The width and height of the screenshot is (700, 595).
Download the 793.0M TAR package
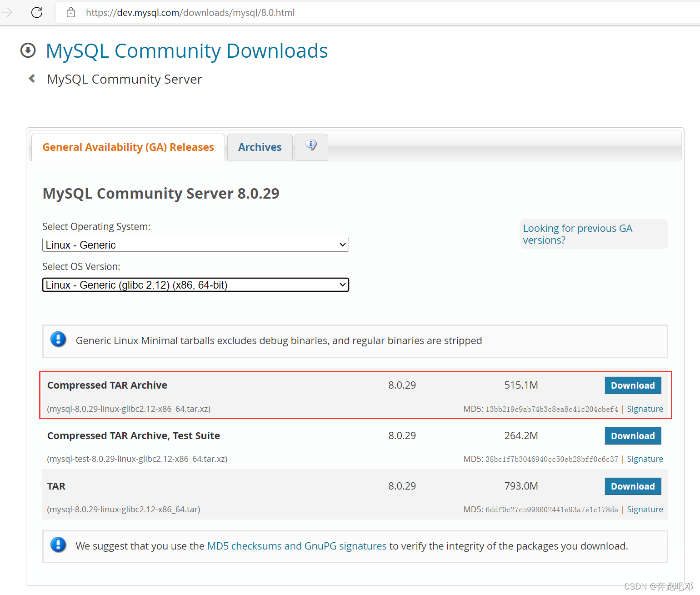[633, 486]
